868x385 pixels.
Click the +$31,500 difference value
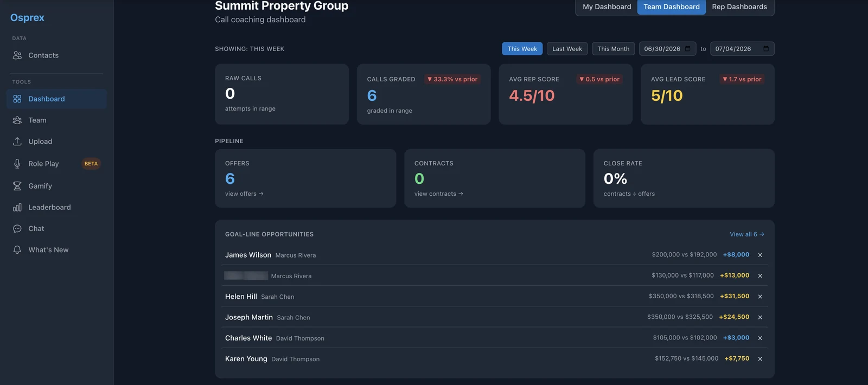click(x=735, y=297)
